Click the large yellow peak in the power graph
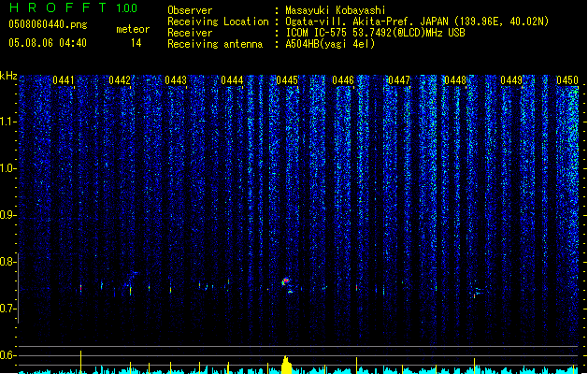Image resolution: width=588 pixels, height=374 pixels. click(x=286, y=365)
